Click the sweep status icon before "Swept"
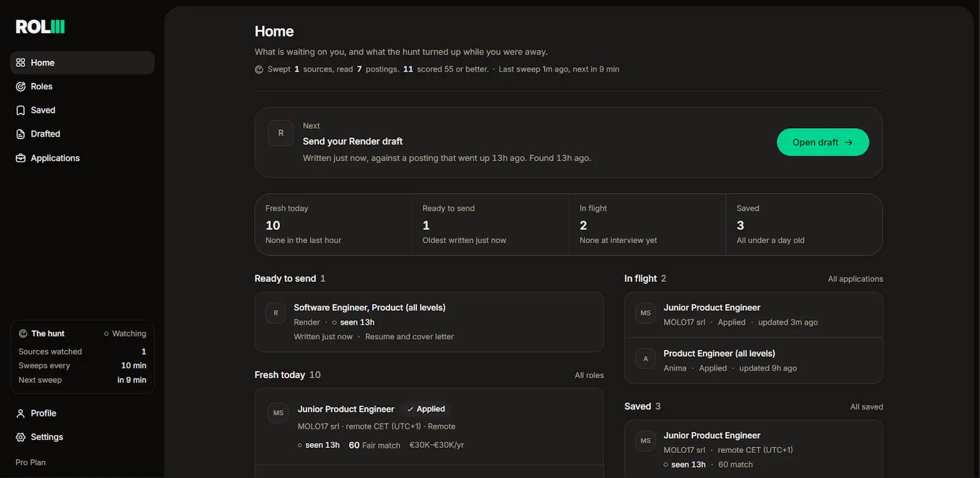This screenshot has width=980, height=478. 259,69
